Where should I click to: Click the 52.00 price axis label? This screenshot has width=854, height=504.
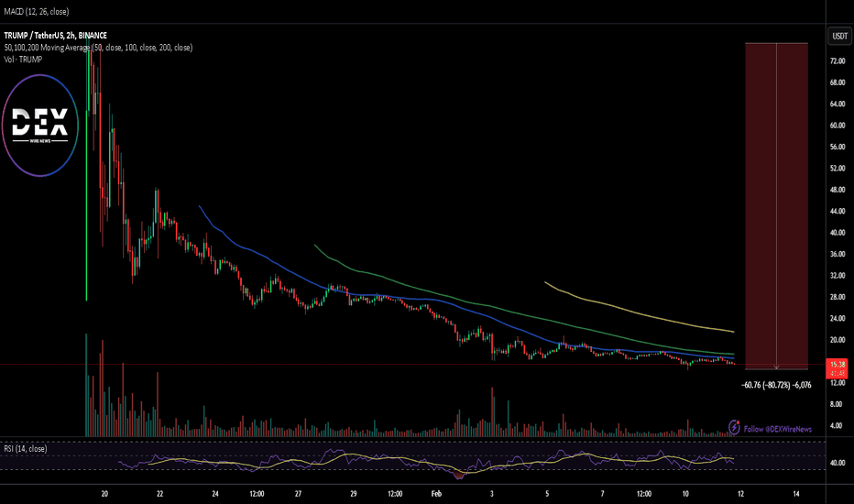(x=838, y=169)
